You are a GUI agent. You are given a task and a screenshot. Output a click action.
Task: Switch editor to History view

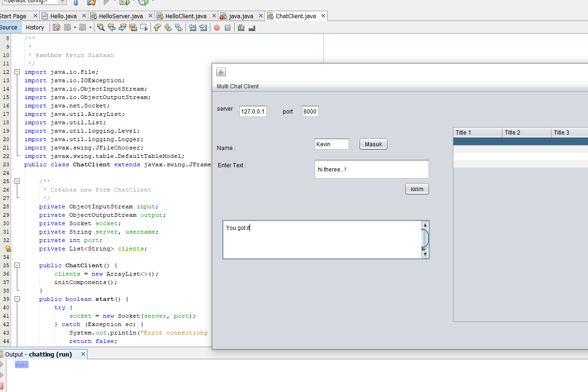(35, 28)
